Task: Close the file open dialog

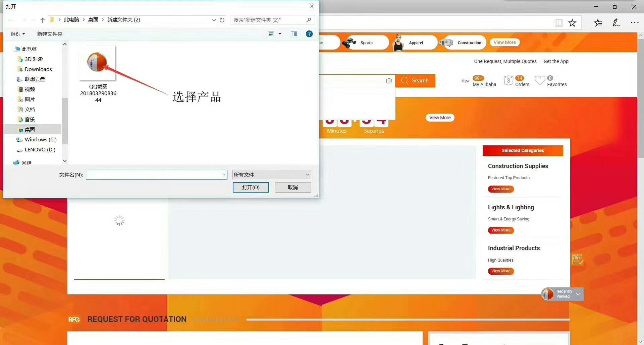Action: [312, 6]
